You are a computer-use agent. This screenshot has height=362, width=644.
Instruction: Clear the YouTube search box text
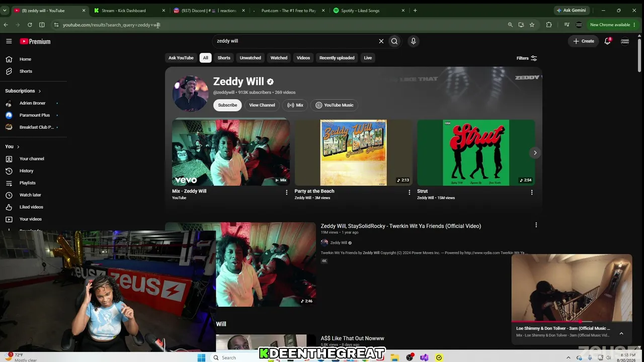click(x=381, y=41)
